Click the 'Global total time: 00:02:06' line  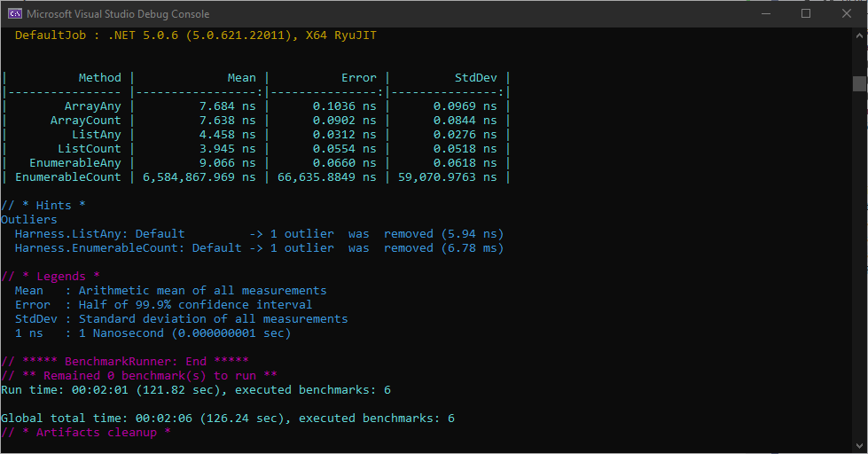pos(228,418)
